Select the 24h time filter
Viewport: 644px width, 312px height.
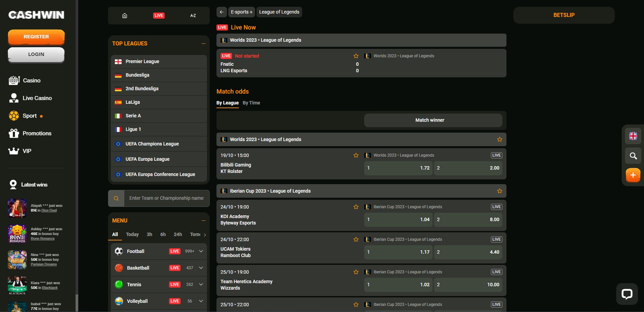tap(178, 234)
